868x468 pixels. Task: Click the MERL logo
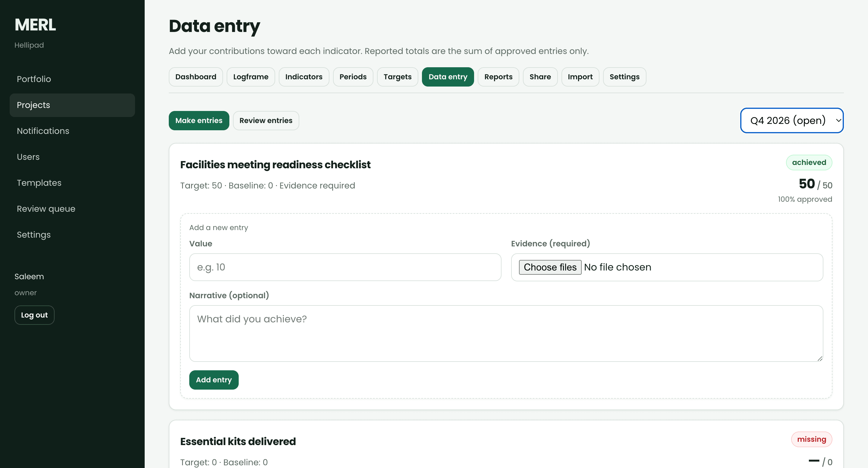(x=35, y=25)
